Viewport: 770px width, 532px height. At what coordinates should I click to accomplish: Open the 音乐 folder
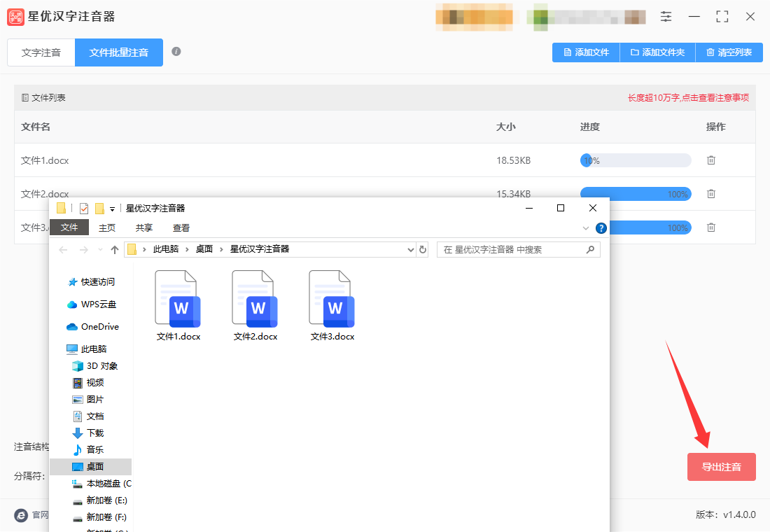point(88,449)
